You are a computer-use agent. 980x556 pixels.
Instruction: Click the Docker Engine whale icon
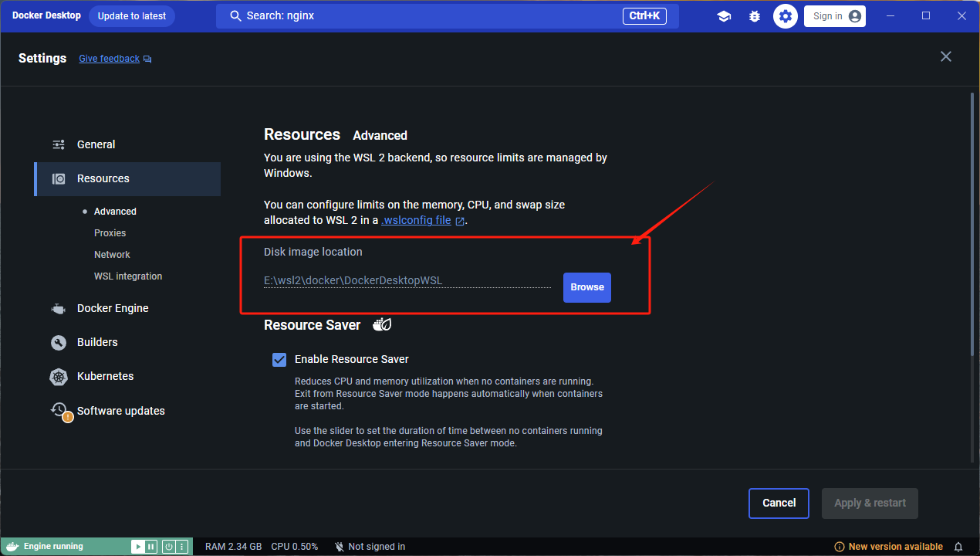(x=59, y=308)
